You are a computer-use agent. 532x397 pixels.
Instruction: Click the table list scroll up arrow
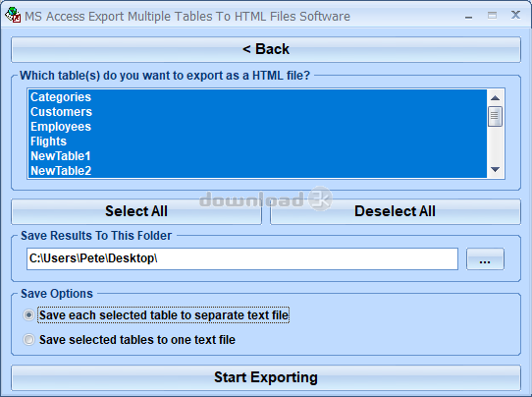click(x=495, y=98)
